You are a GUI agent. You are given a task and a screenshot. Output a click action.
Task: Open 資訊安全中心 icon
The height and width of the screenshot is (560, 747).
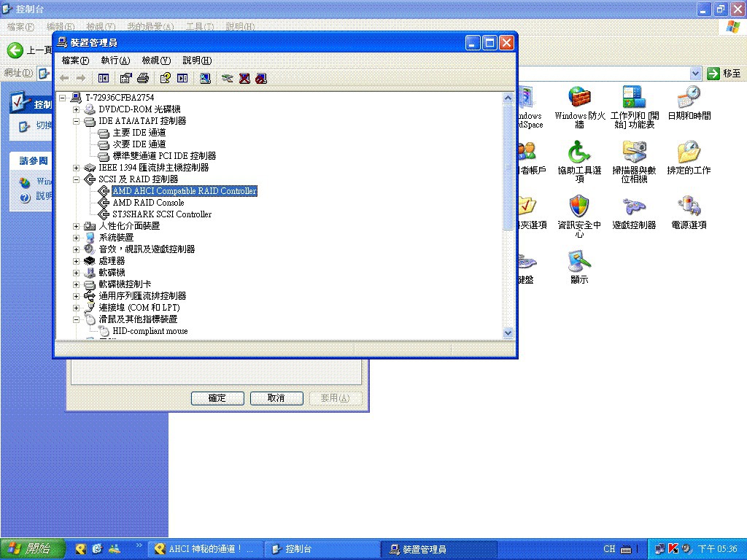(579, 217)
